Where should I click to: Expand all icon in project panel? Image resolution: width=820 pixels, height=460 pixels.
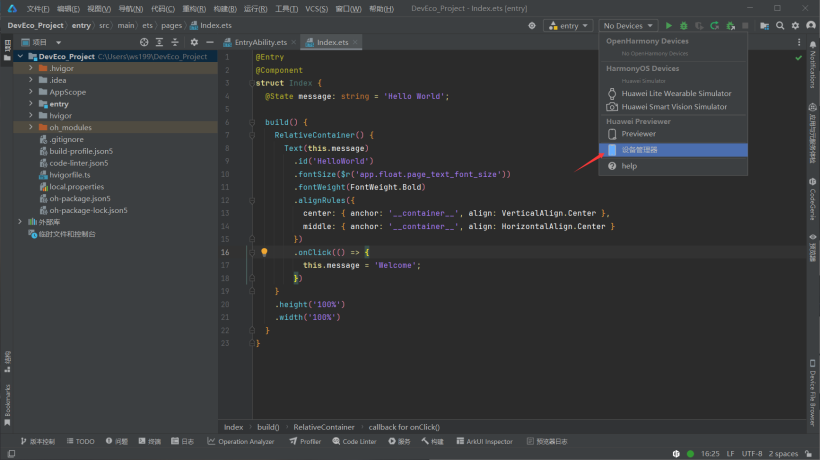pos(160,42)
